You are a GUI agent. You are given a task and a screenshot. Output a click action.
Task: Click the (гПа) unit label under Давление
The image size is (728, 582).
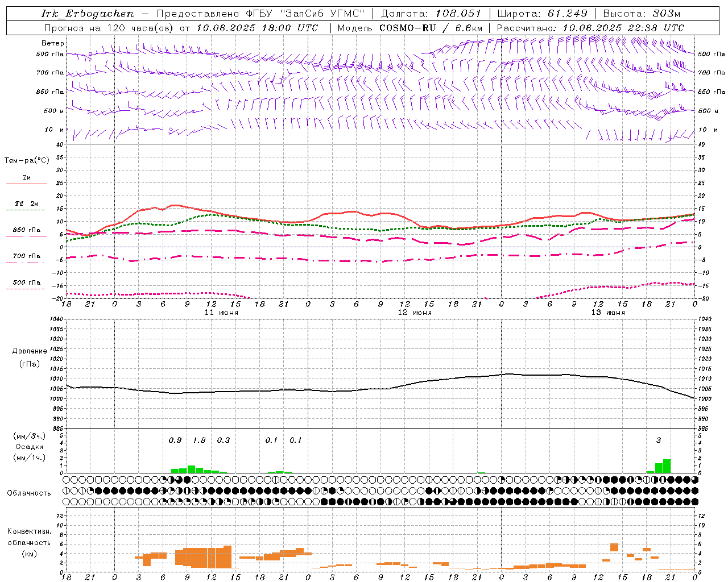tap(30, 364)
